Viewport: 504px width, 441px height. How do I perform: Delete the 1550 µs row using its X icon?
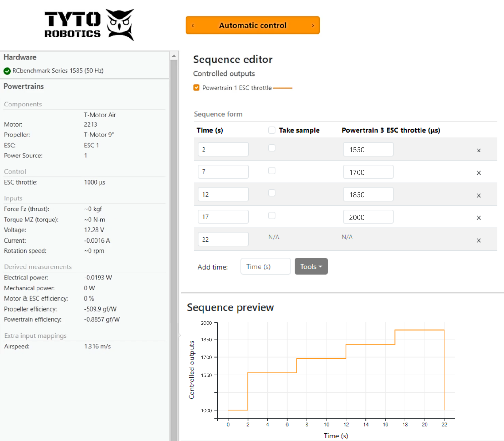coord(478,151)
